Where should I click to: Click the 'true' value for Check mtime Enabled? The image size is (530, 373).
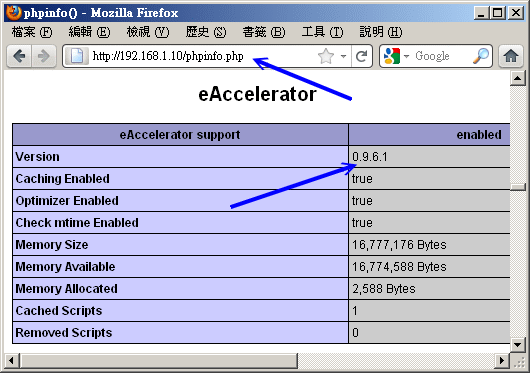coord(362,223)
